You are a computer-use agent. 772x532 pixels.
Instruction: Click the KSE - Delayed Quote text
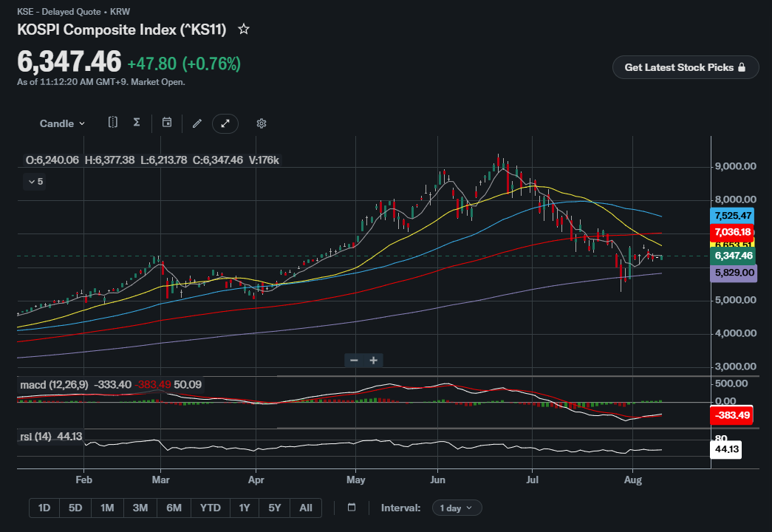click(59, 11)
